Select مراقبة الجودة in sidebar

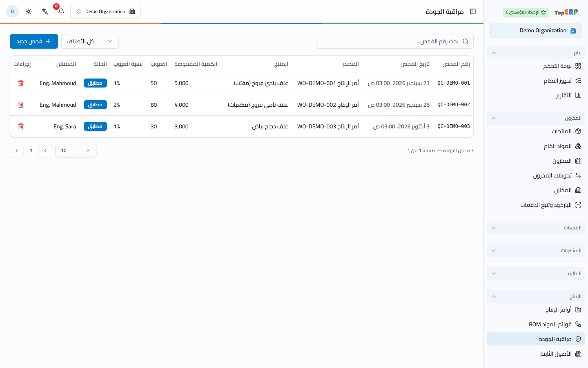point(536,339)
